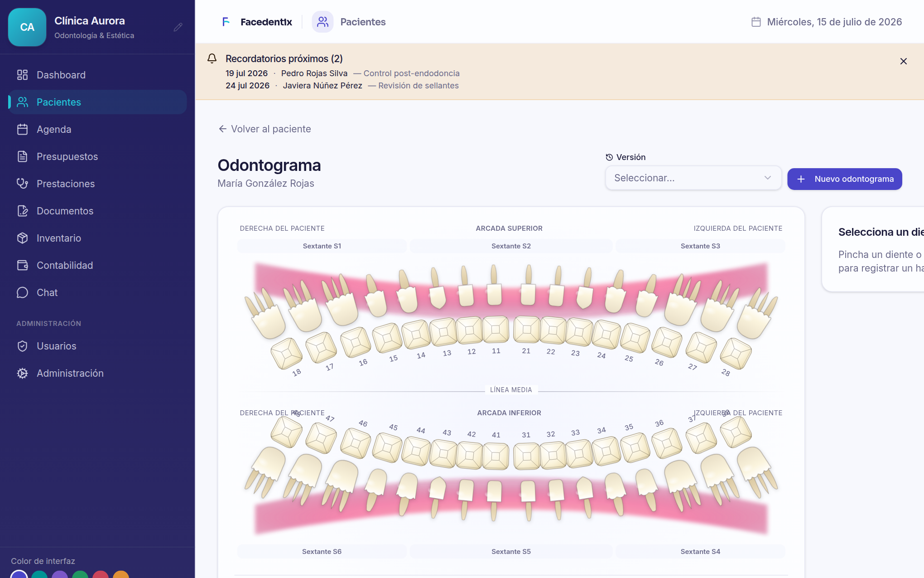Screen dimensions: 924x578
Task: Select occlusal view of tooth 18
Action: (x=287, y=353)
